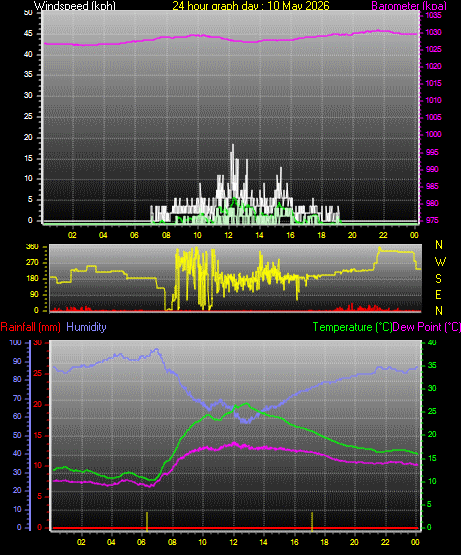Click 1000 on the barometer axis
The image size is (461, 555).
pyautogui.click(x=433, y=134)
